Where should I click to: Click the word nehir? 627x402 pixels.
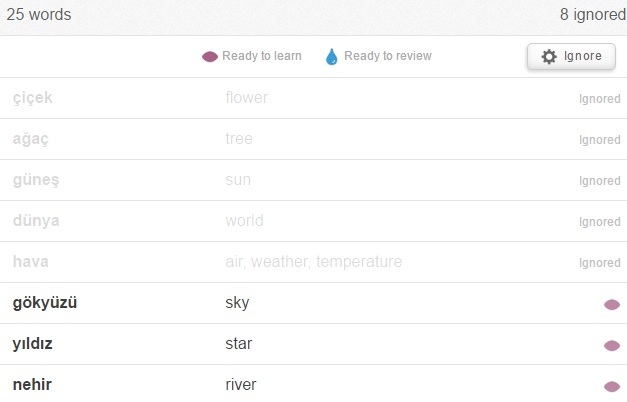coord(32,385)
